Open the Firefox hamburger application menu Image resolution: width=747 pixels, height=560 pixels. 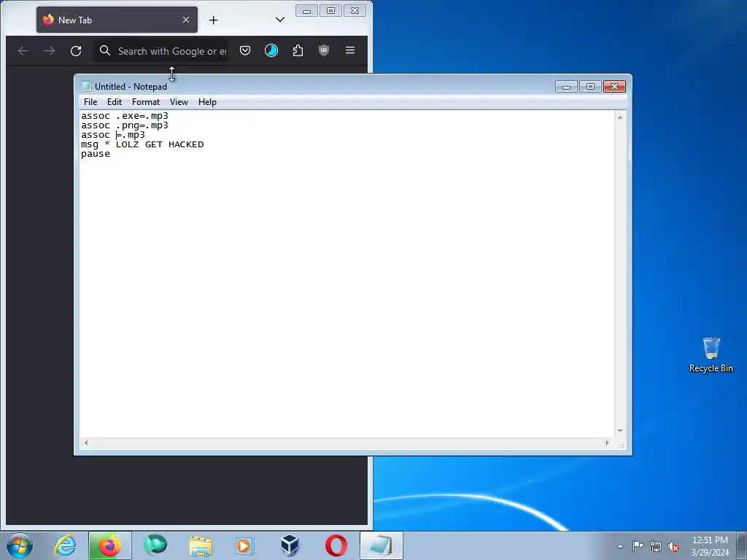pos(350,50)
